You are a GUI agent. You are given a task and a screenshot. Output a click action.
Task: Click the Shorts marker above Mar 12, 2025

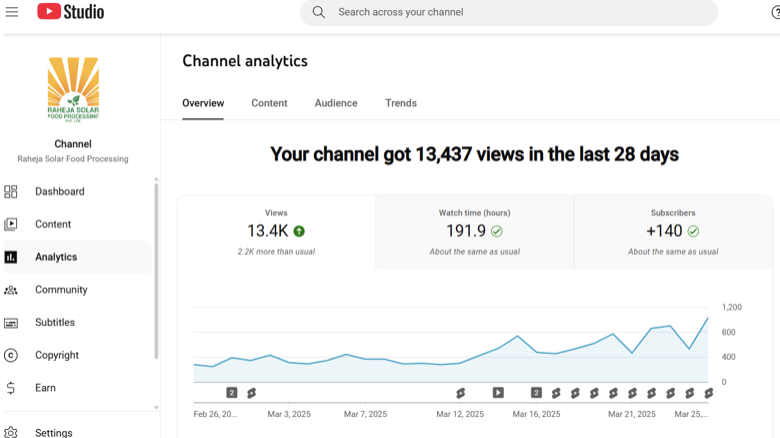coord(461,393)
